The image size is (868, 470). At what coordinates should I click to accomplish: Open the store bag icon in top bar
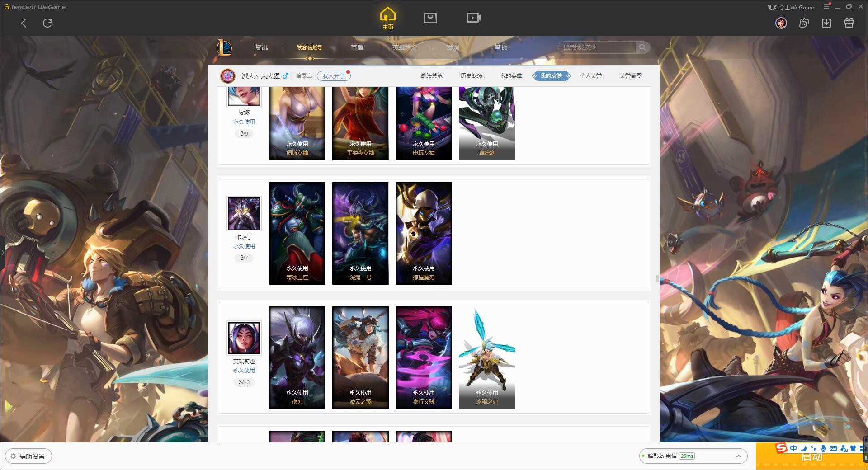point(430,18)
